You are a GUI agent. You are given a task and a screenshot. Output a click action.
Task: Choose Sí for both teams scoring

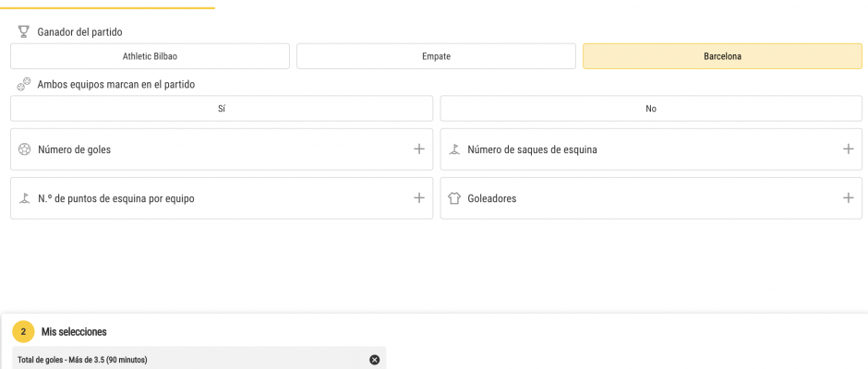(x=222, y=109)
